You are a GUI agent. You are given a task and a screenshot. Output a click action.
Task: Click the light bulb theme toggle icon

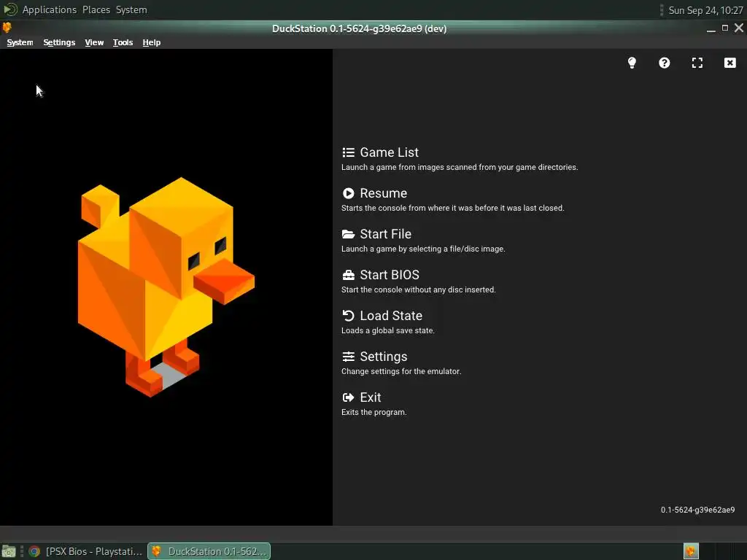(x=632, y=63)
